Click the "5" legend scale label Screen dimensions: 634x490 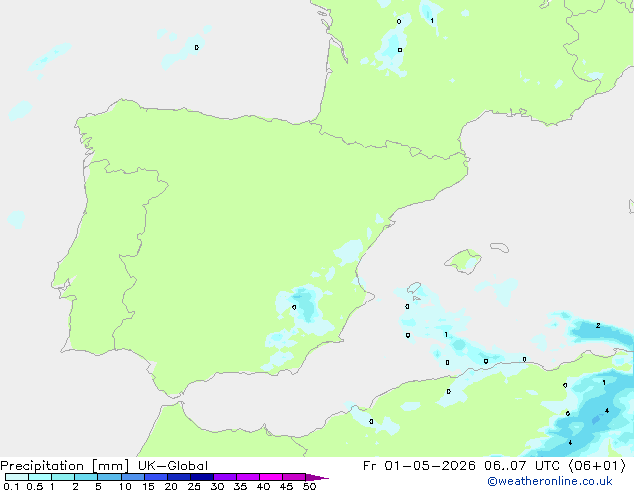click(98, 486)
